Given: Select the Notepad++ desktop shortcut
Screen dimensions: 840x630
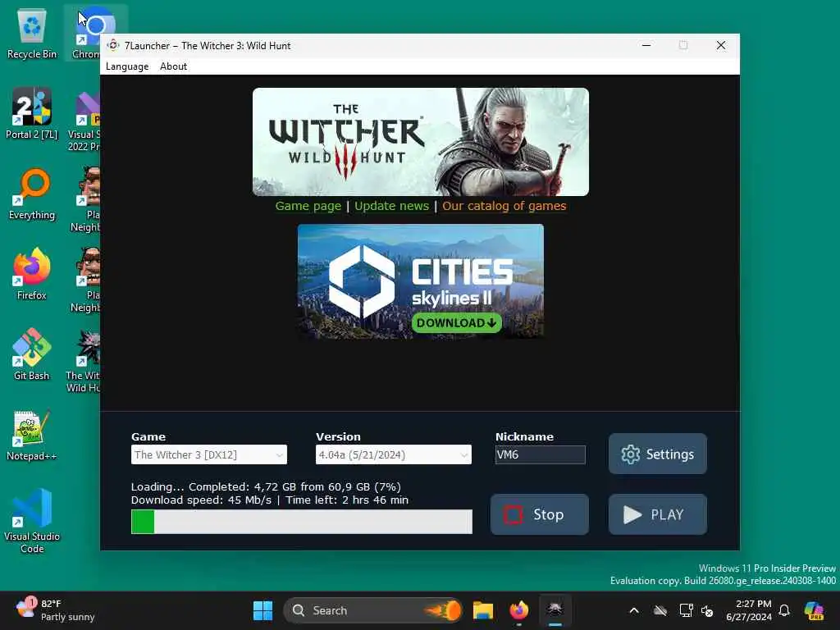Looking at the screenshot, I should (x=32, y=435).
